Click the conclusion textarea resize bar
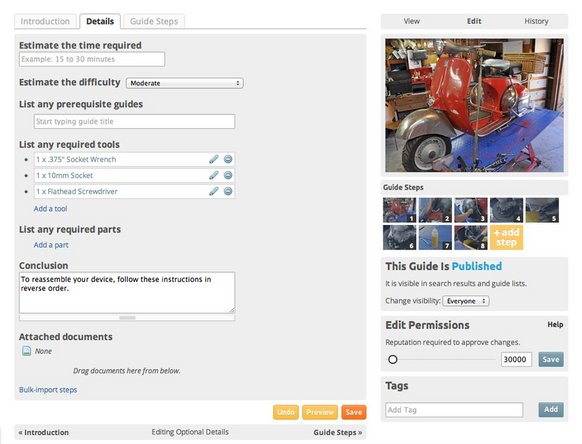The height and width of the screenshot is (444, 582). [x=127, y=318]
